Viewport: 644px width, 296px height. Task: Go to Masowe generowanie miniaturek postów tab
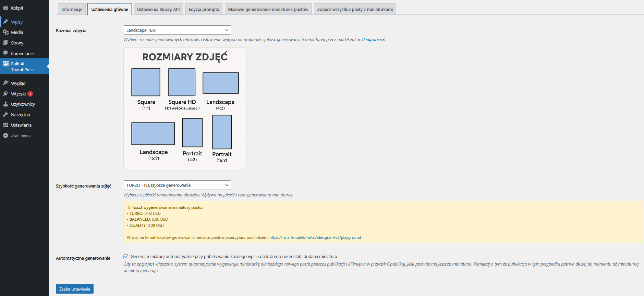coord(268,9)
